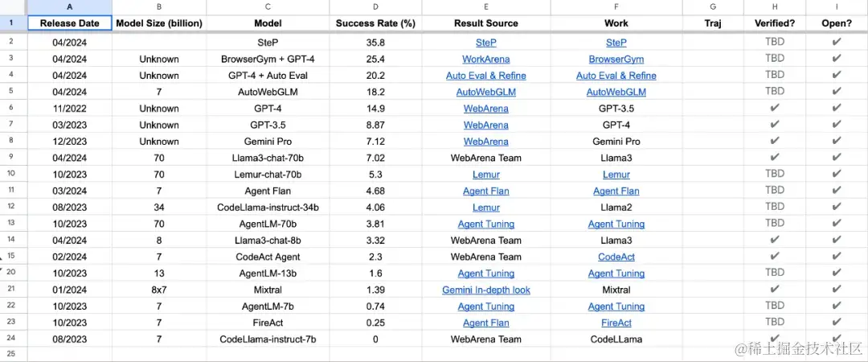The height and width of the screenshot is (362, 868).
Task: Open the WorkArena result source link
Action: 485,59
